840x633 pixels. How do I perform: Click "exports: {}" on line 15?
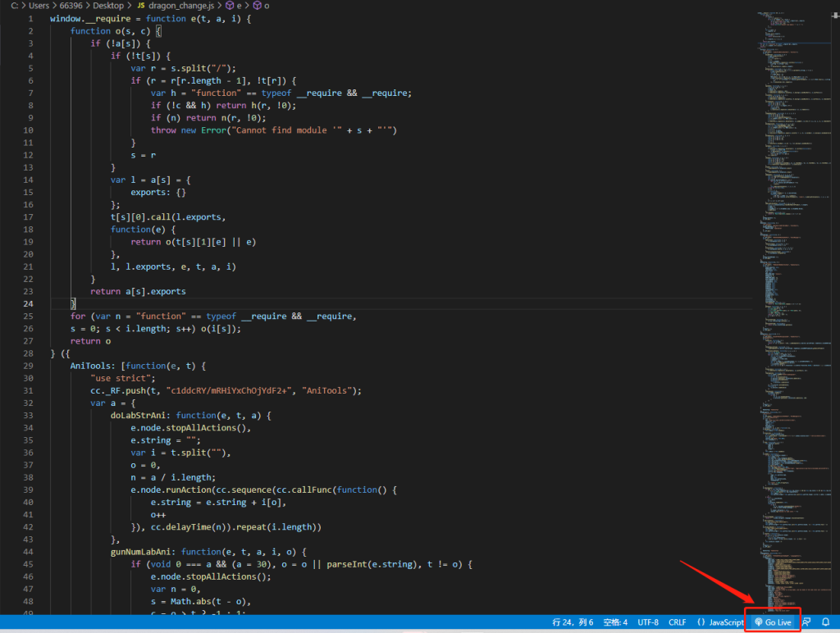158,192
